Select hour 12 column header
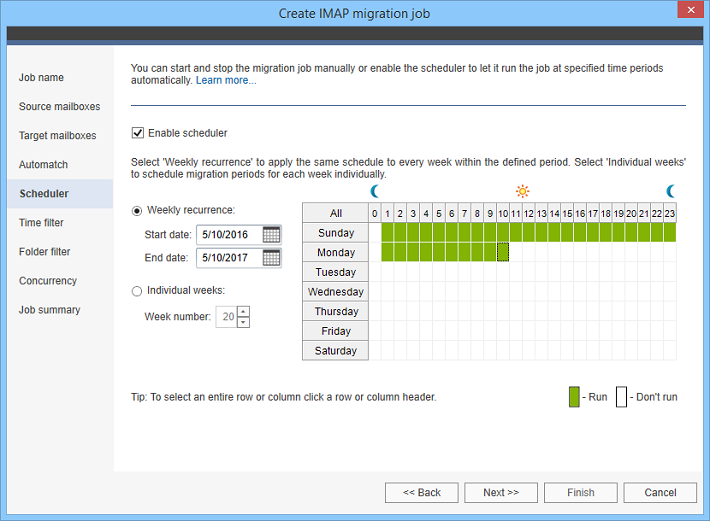This screenshot has height=521, width=710. tap(528, 213)
